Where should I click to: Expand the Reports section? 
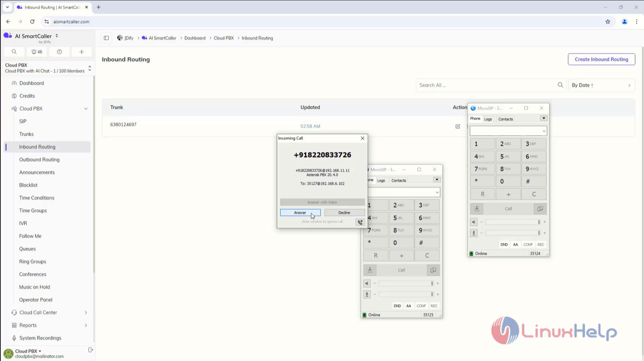click(86, 326)
